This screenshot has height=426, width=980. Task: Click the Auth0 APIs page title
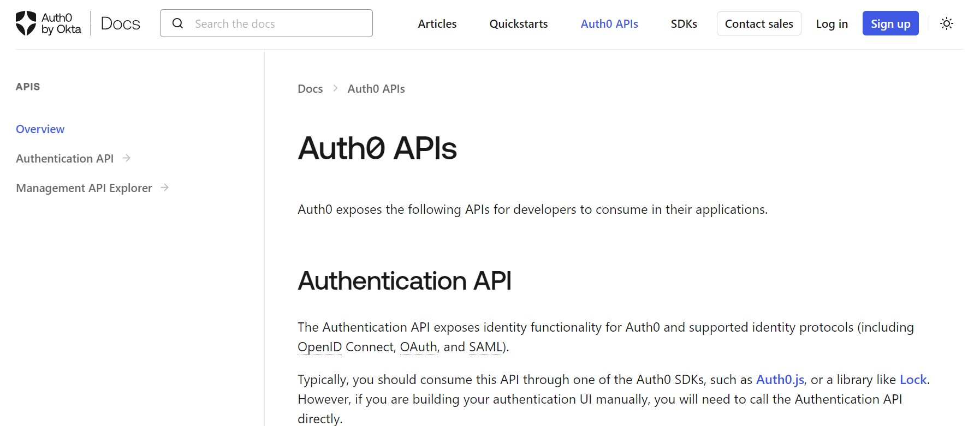click(377, 148)
